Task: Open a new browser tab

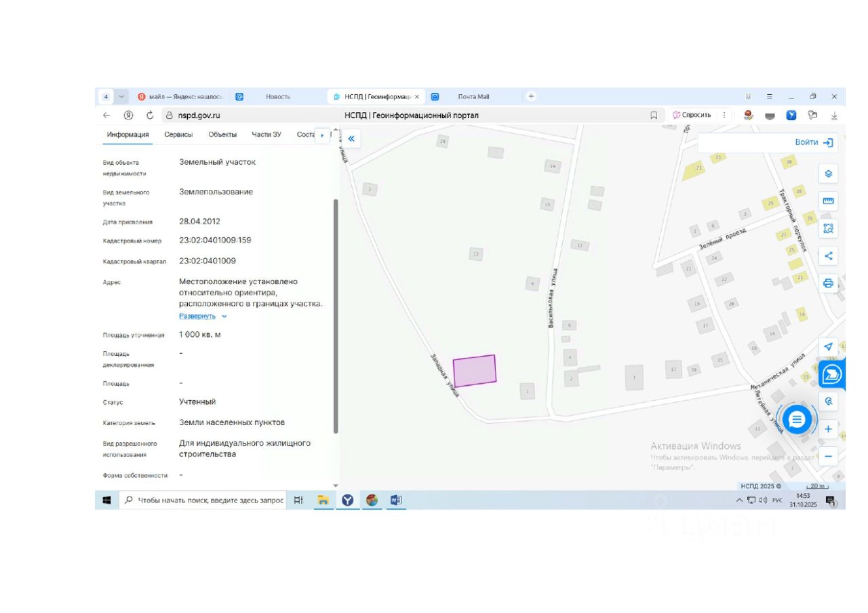Action: coord(531,96)
